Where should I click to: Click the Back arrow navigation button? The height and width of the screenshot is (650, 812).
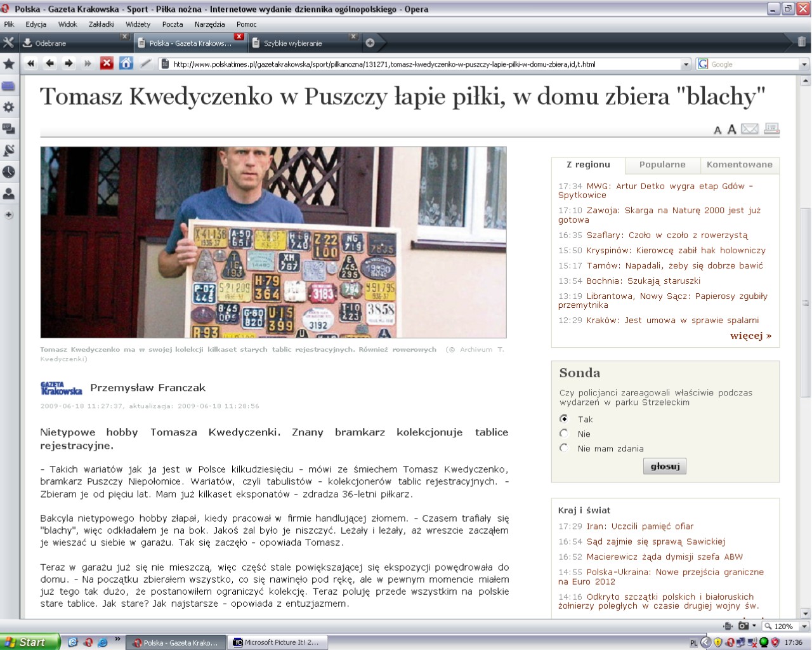tap(50, 63)
